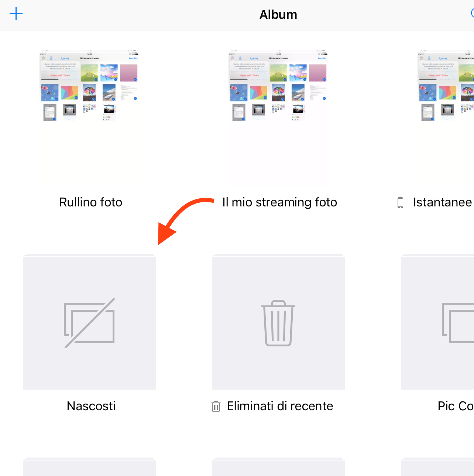
Task: Click the phone icon beside Istantanee
Action: [400, 203]
